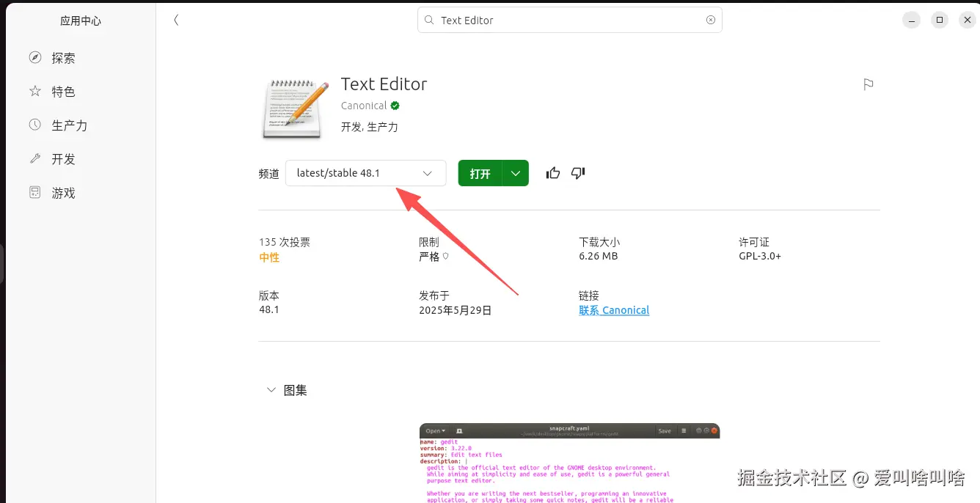Viewport: 980px width, 503px height.
Task: Open channel dropdown latest/stable 48.1
Action: pyautogui.click(x=365, y=173)
